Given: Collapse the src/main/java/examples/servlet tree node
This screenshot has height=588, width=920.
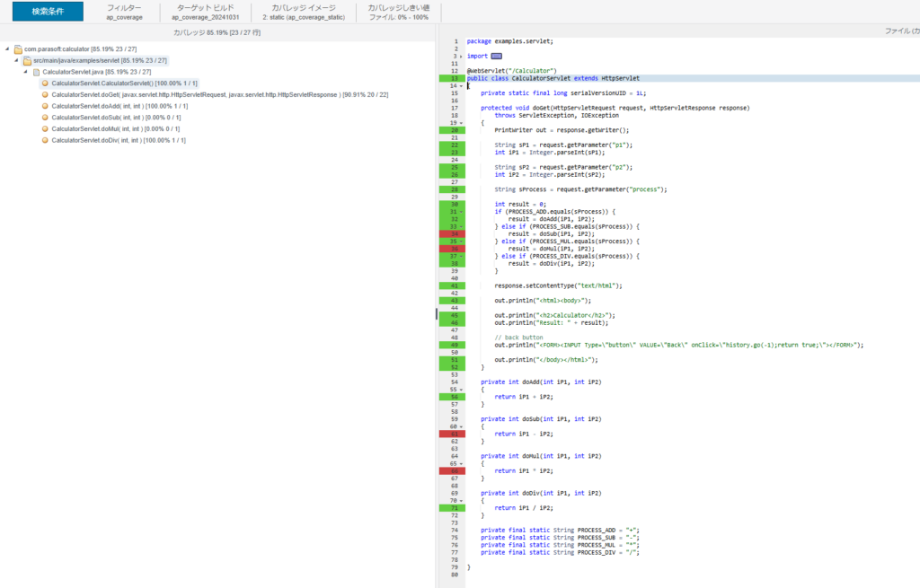Looking at the screenshot, I should click(17, 60).
